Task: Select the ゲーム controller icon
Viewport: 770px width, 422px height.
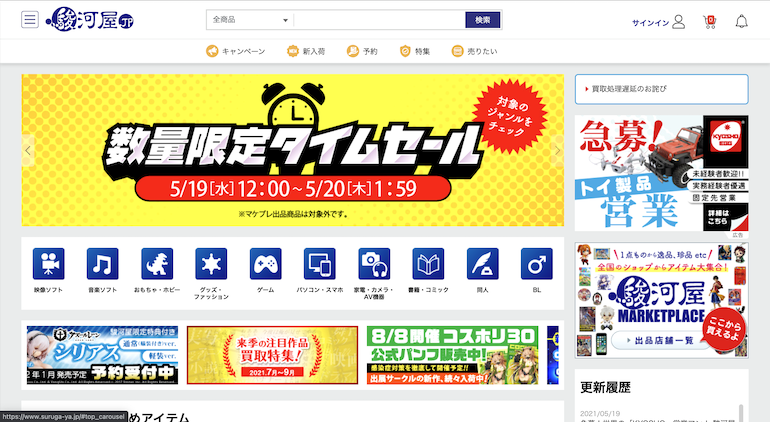Action: click(x=266, y=264)
